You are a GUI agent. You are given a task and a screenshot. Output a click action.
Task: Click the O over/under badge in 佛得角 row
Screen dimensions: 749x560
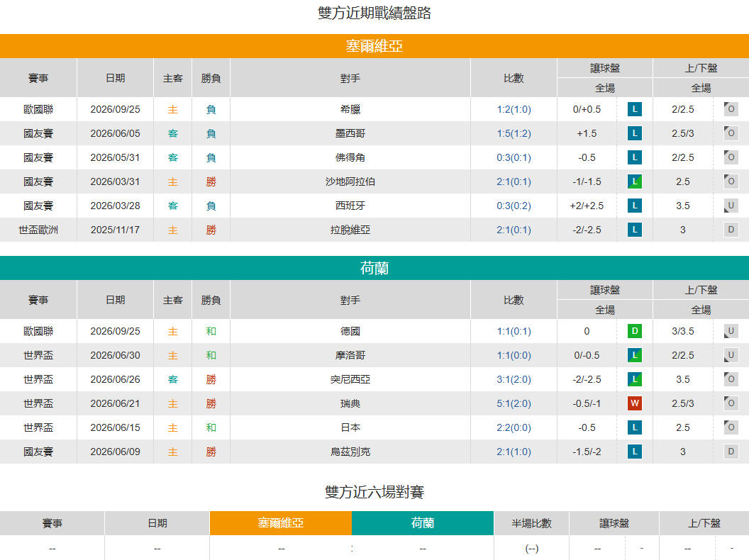point(731,157)
